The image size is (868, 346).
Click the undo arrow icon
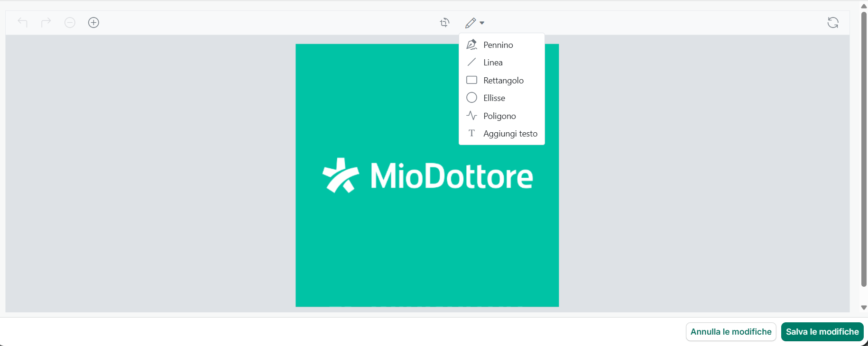pyautogui.click(x=22, y=22)
